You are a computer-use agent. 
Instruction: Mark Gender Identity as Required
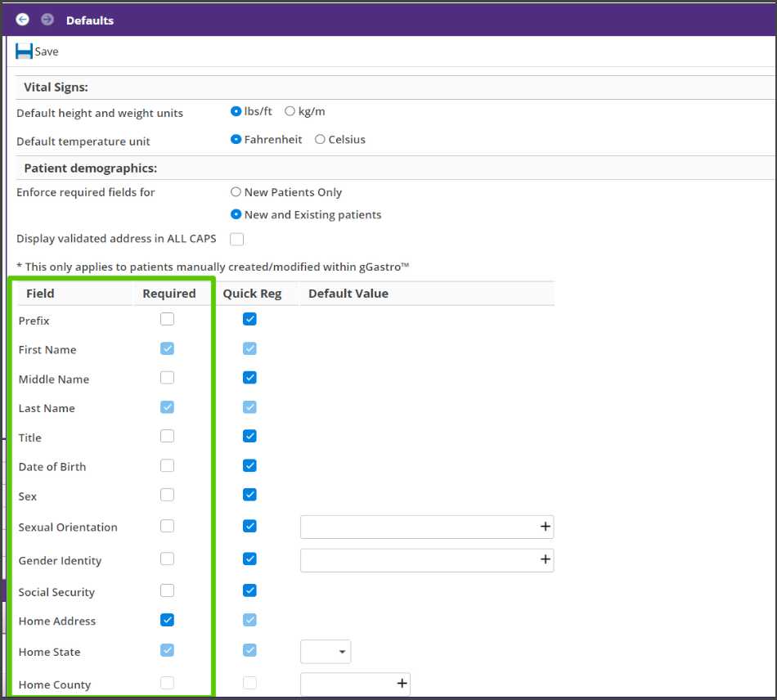(x=167, y=559)
